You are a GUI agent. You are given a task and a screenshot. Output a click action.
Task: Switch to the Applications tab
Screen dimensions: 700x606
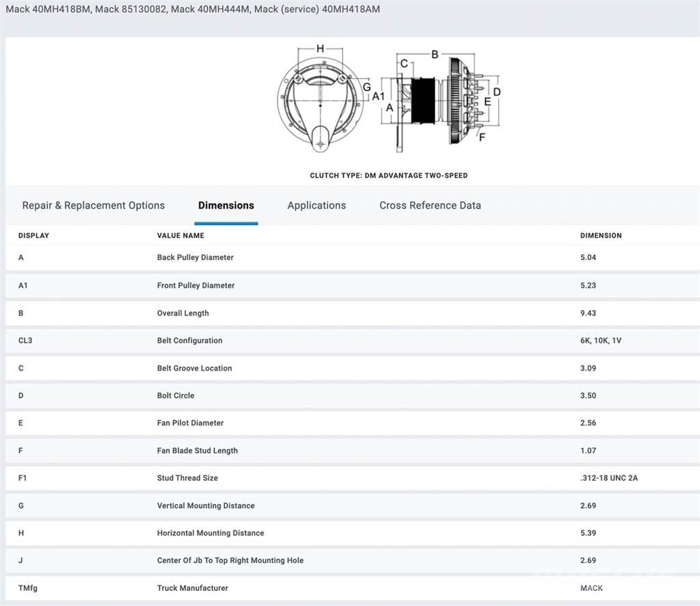click(317, 205)
